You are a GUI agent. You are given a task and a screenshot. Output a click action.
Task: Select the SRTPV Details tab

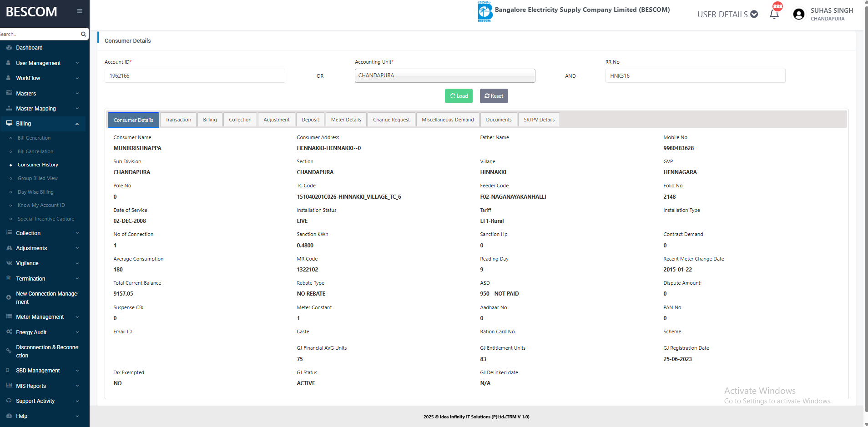[539, 120]
